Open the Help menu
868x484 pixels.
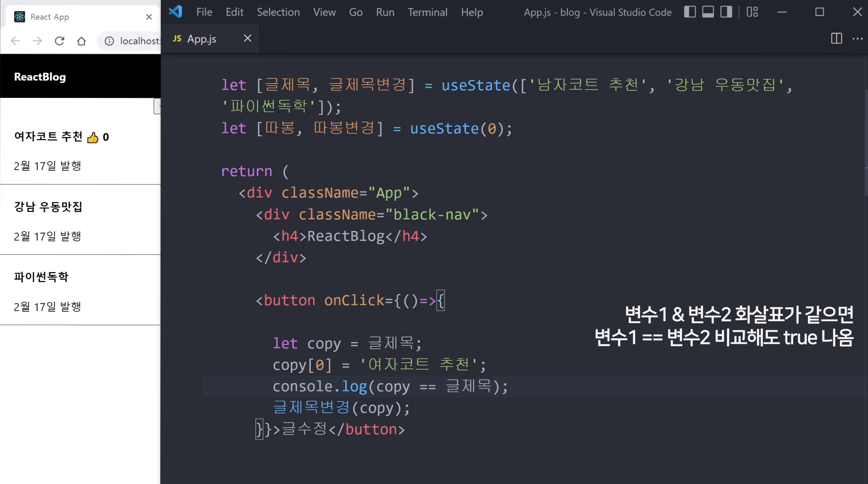(x=472, y=12)
